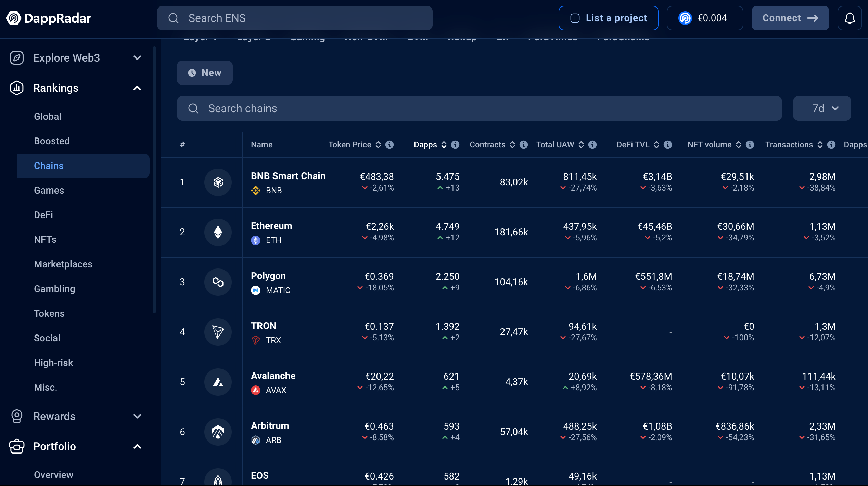Show DeFi TVL info icon

668,145
